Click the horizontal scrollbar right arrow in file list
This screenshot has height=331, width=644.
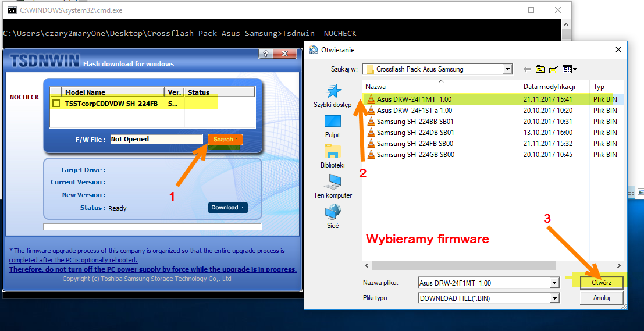[619, 266]
